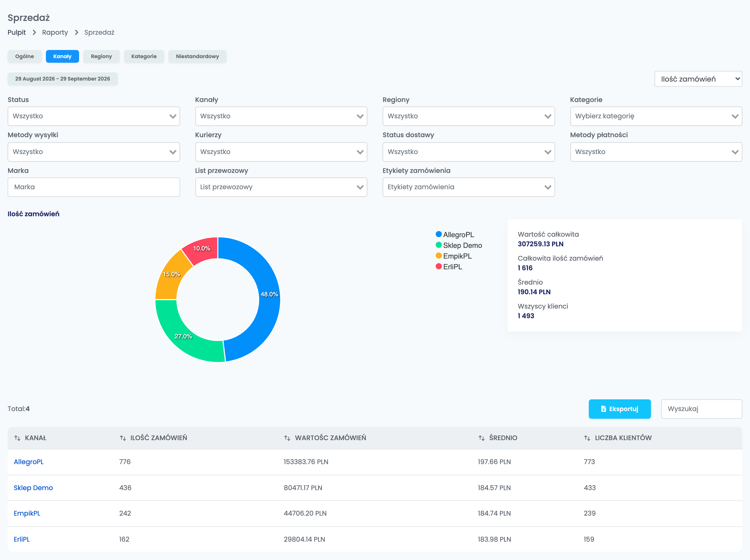Toggle ErliPL legend entry
This screenshot has width=750, height=560.
click(x=449, y=267)
